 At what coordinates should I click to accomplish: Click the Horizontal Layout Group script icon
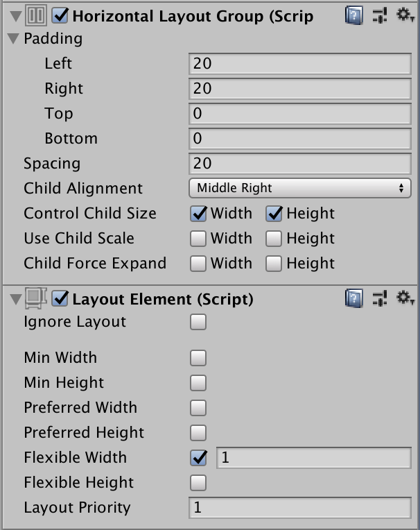35,15
